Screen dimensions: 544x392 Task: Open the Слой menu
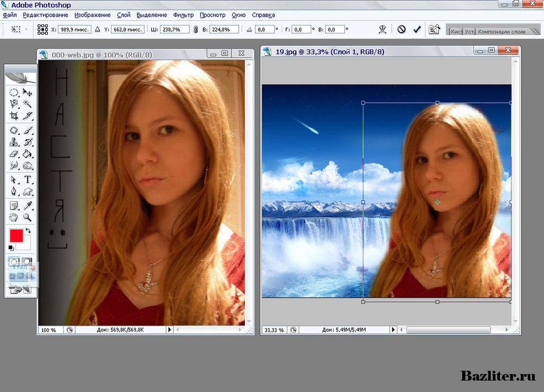coord(123,15)
